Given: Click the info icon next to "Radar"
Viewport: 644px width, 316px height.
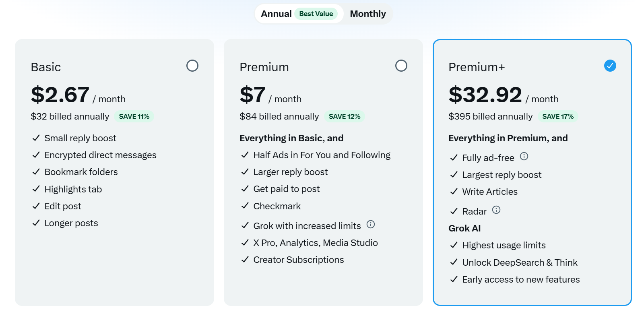Looking at the screenshot, I should (x=497, y=210).
